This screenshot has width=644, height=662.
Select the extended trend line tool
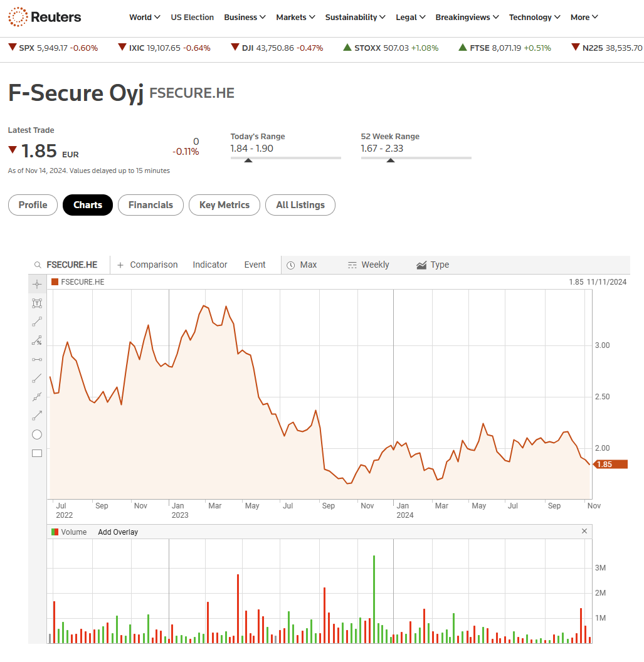click(x=37, y=397)
